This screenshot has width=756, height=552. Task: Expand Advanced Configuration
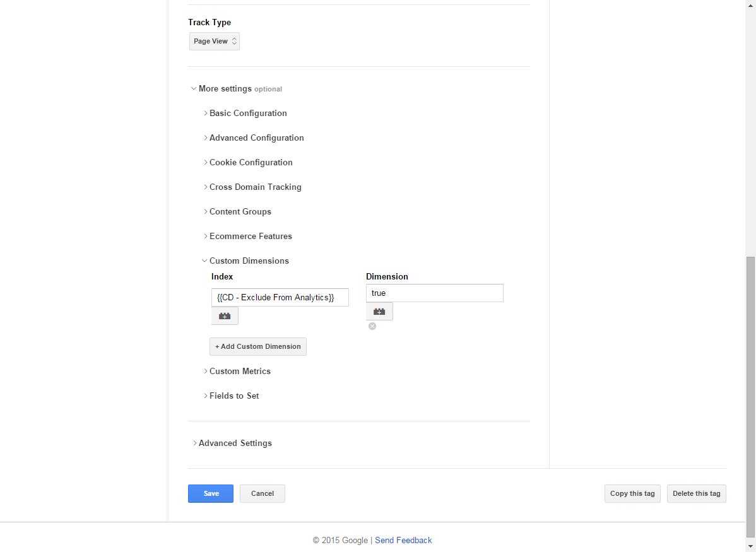[x=256, y=138]
